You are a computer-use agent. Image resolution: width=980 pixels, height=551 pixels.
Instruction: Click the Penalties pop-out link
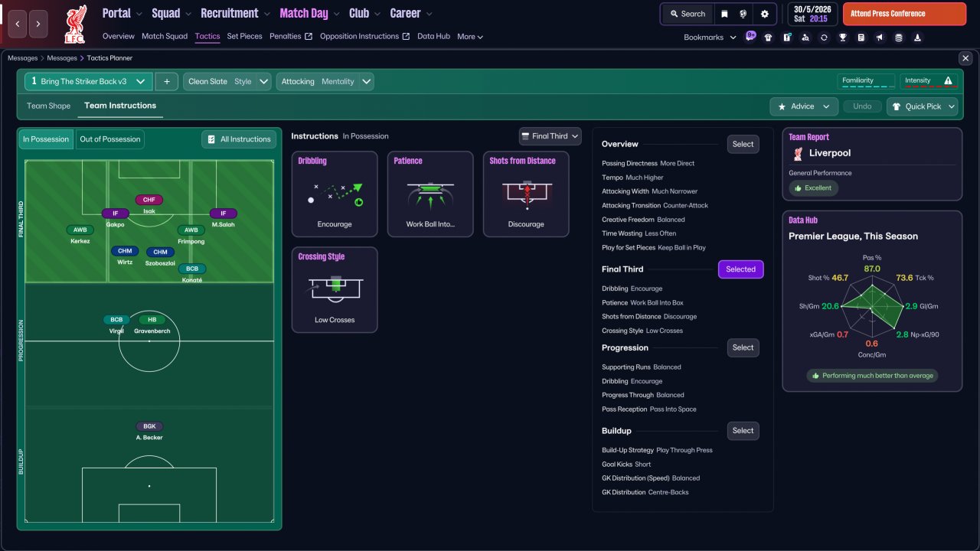coord(291,36)
